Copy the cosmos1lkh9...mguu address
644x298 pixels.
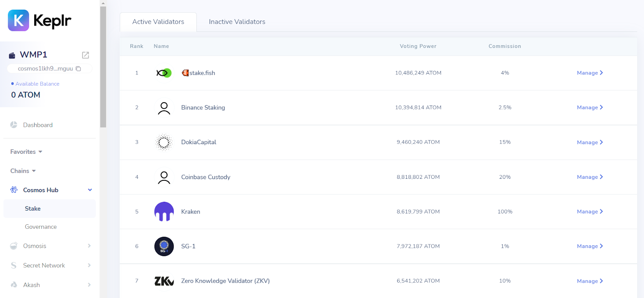pos(78,69)
